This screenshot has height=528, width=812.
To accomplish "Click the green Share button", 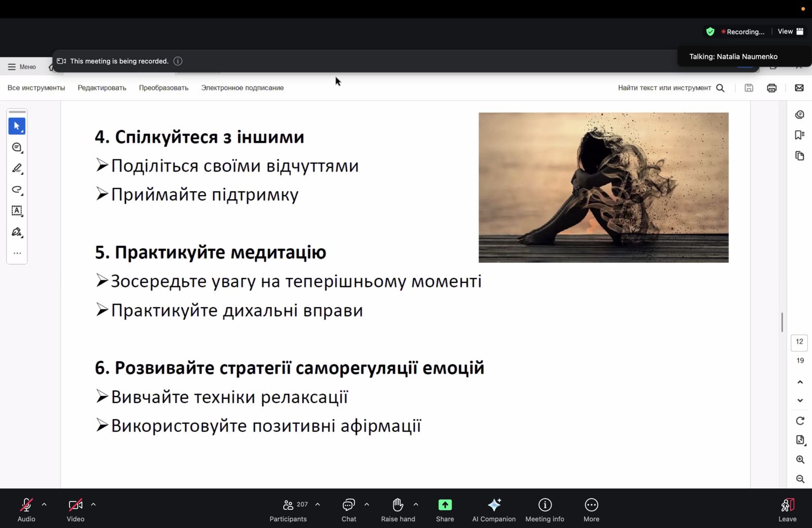I will pos(445,509).
